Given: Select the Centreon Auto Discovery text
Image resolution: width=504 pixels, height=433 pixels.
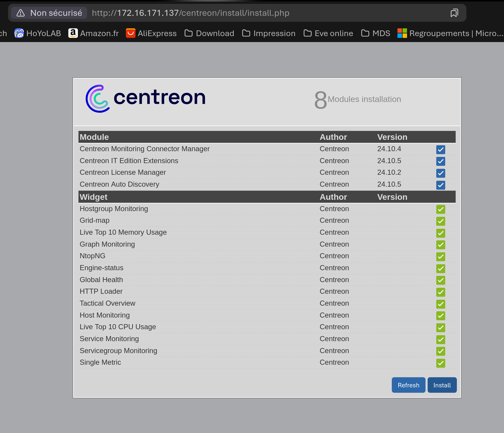Looking at the screenshot, I should 119,184.
